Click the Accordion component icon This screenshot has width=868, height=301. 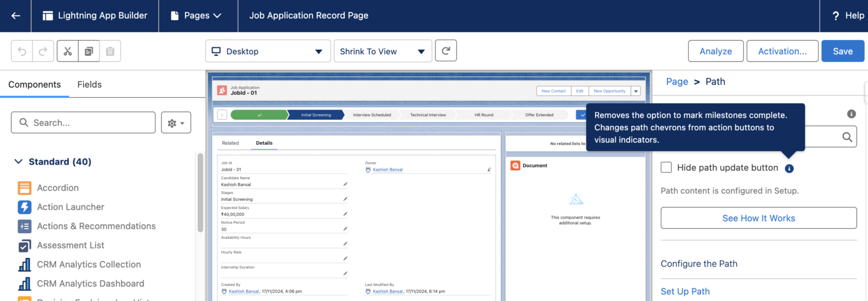24,188
